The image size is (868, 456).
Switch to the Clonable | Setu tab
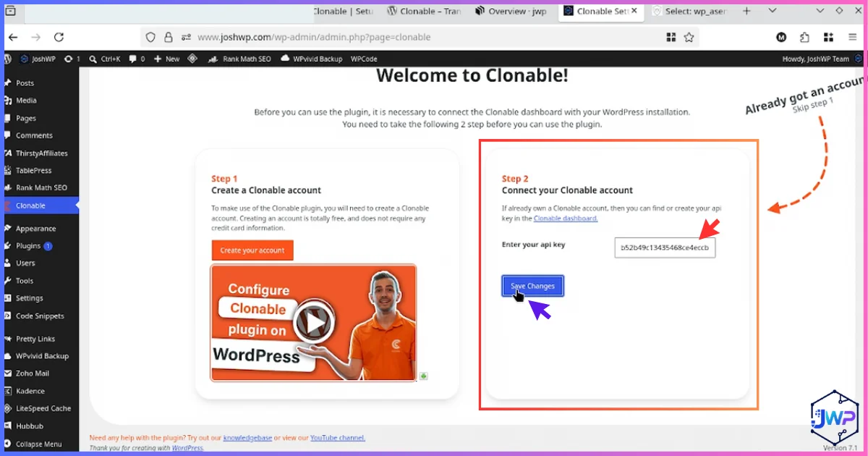tap(344, 11)
